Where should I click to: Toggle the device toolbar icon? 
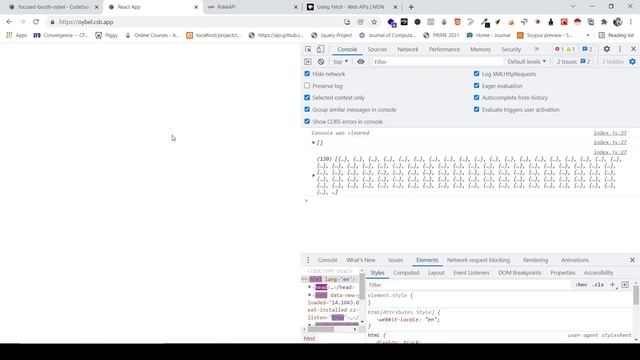(320, 49)
